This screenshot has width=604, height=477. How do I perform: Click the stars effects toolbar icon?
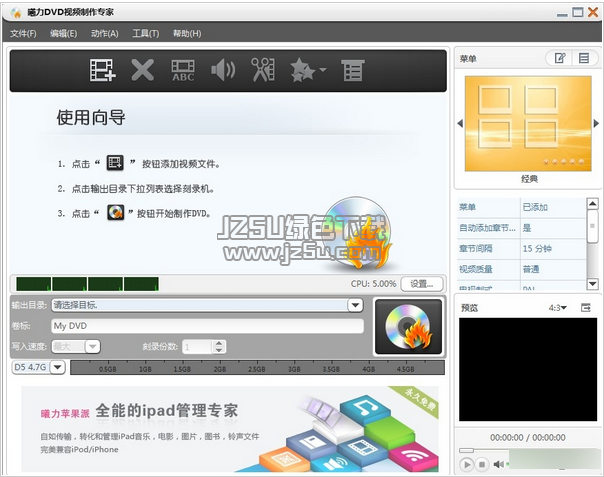[x=303, y=70]
